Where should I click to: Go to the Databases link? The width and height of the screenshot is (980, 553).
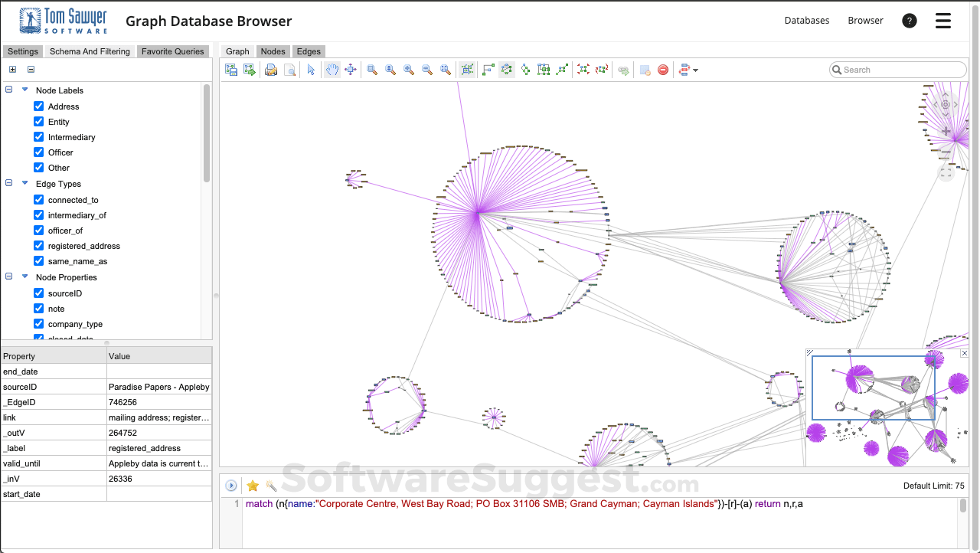coord(807,21)
